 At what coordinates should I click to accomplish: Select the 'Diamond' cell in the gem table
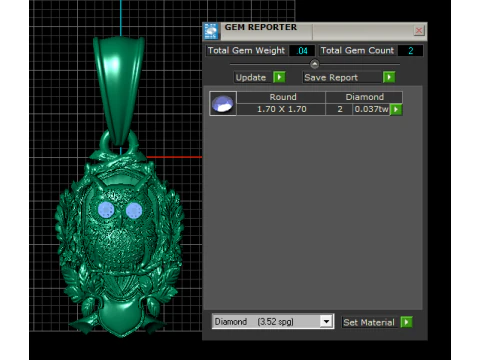[364, 97]
